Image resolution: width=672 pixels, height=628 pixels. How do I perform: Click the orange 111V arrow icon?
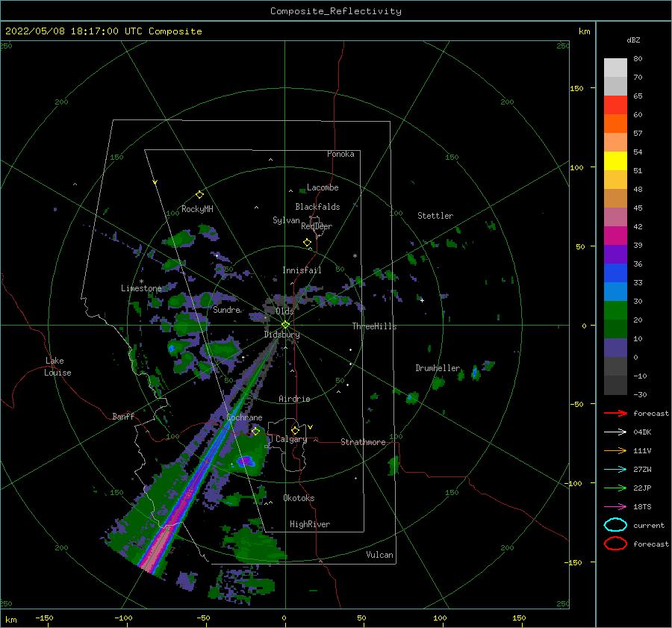(615, 450)
